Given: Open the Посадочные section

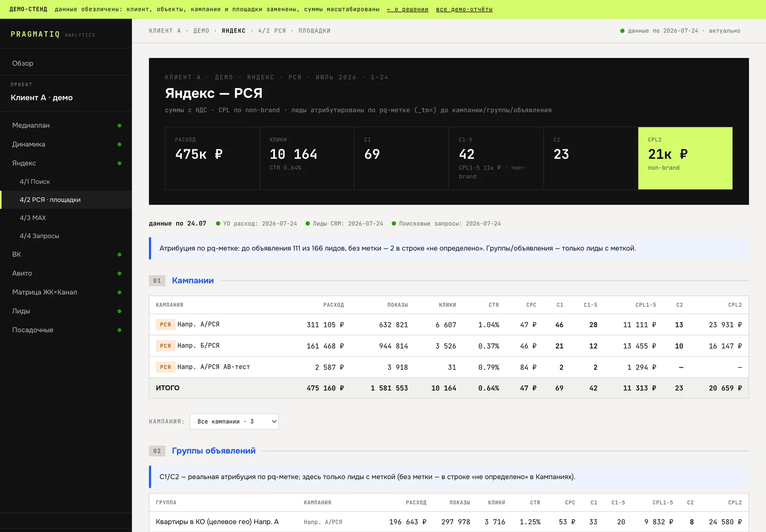Looking at the screenshot, I should (66, 330).
